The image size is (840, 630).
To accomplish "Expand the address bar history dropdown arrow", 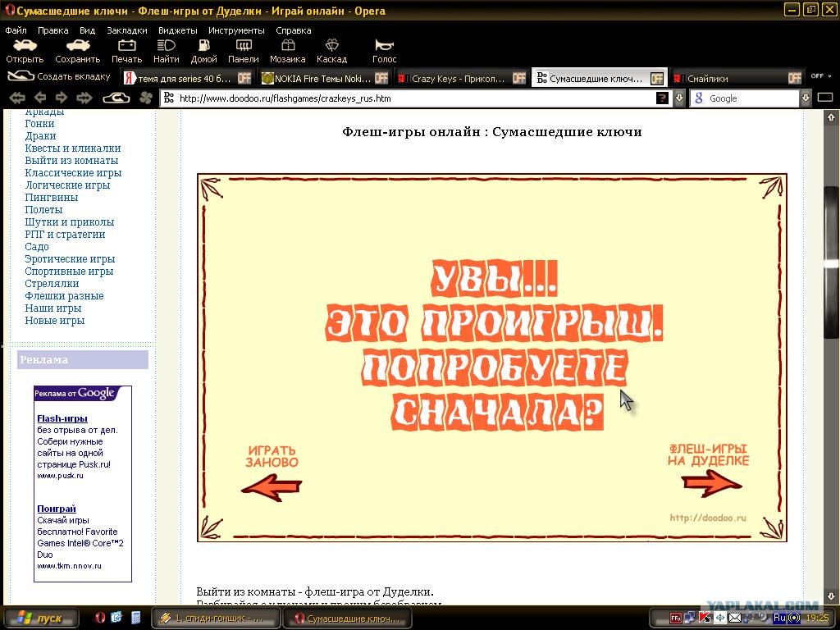I will pos(678,98).
